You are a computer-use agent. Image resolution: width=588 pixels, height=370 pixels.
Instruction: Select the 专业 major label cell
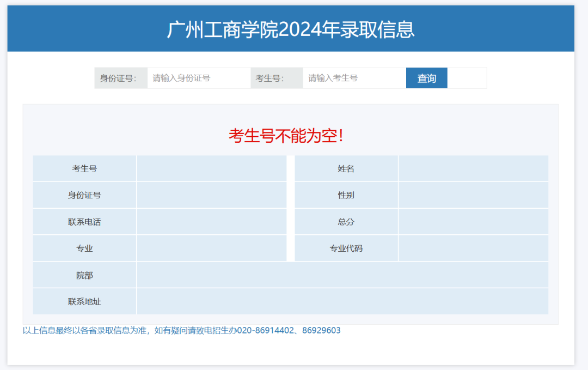84,248
